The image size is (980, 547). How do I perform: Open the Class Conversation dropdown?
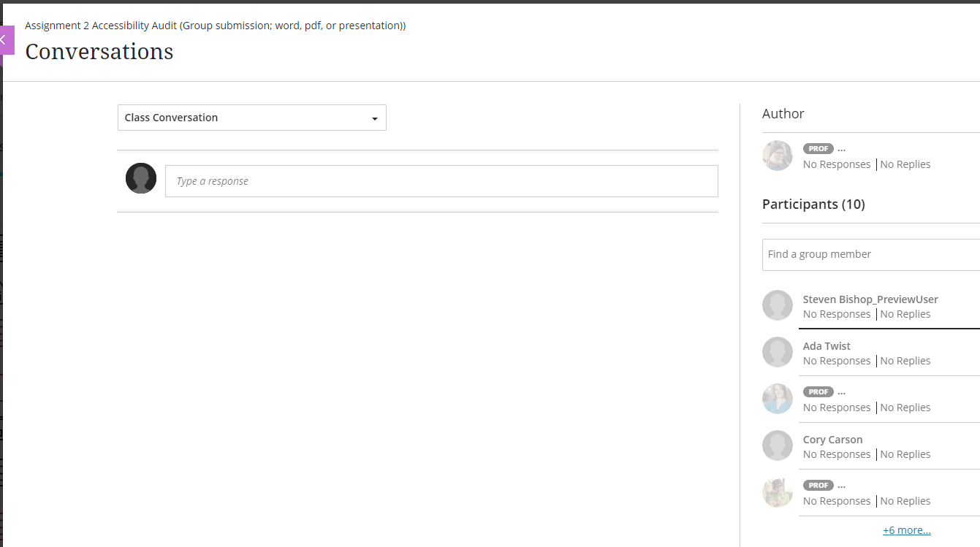point(251,118)
